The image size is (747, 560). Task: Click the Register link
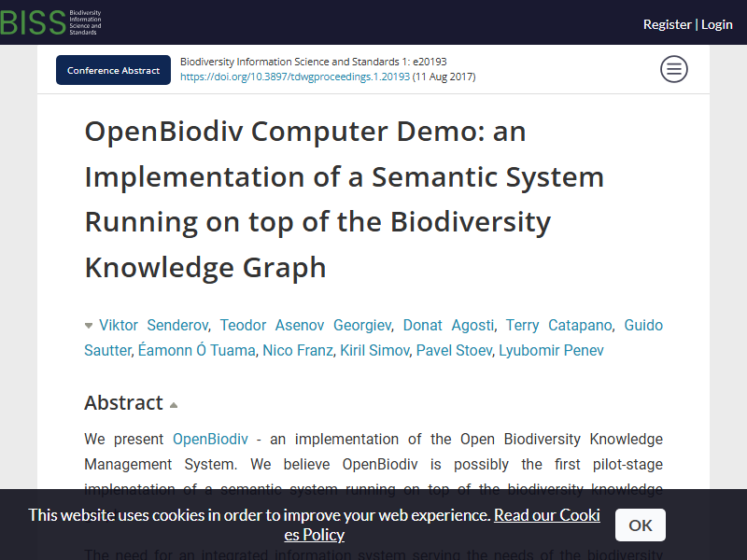click(667, 24)
